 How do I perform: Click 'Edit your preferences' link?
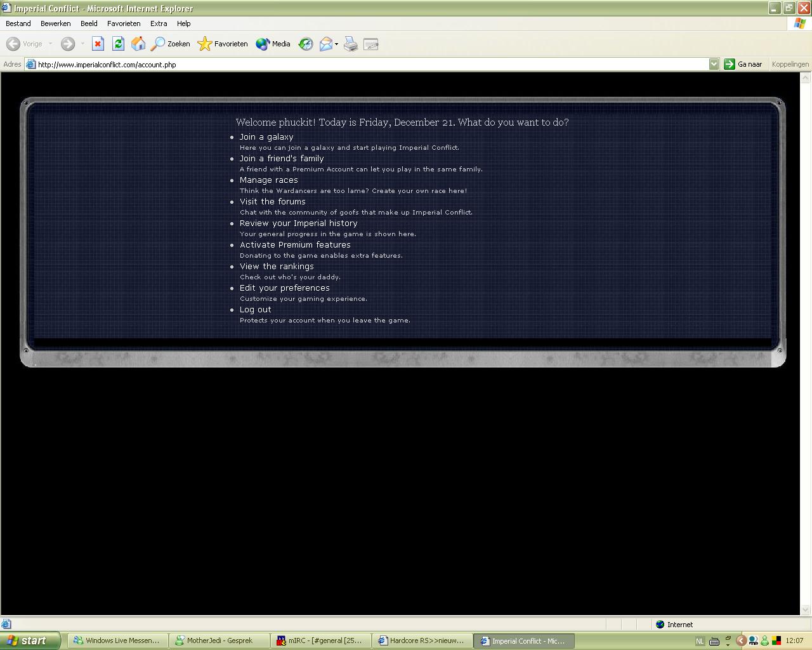point(285,288)
